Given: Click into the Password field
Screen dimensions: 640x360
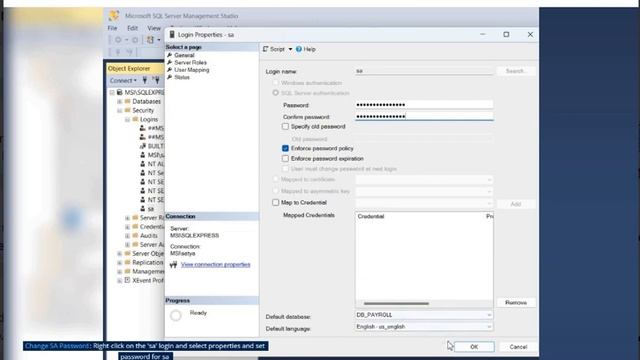Looking at the screenshot, I should tap(424, 105).
